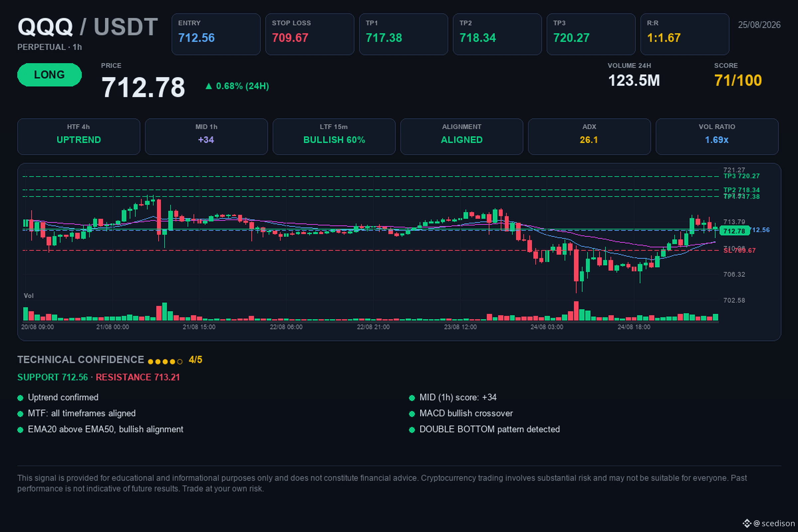Click the VOLUME 24H value 123.5M
Screen dimensions: 798x532
tap(634, 81)
